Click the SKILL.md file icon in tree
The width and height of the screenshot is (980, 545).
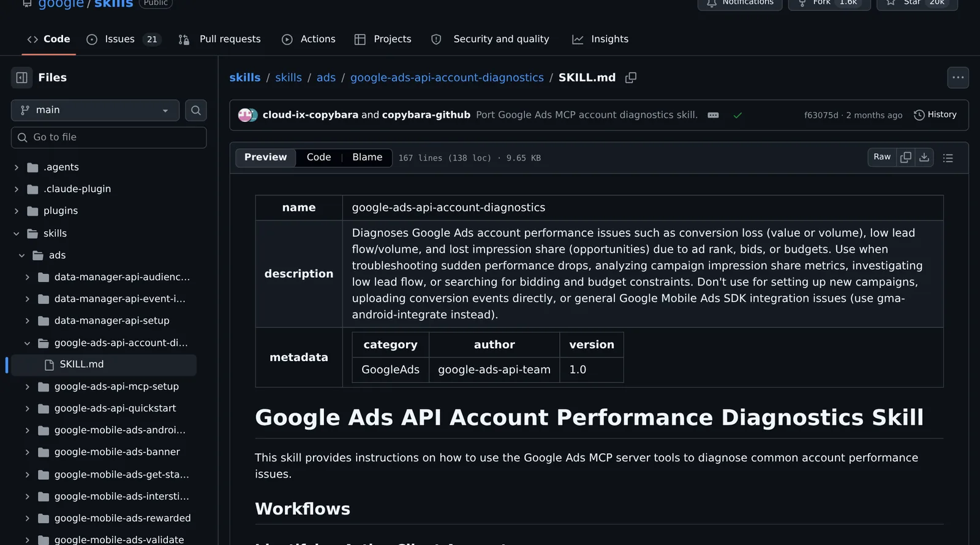click(50, 365)
